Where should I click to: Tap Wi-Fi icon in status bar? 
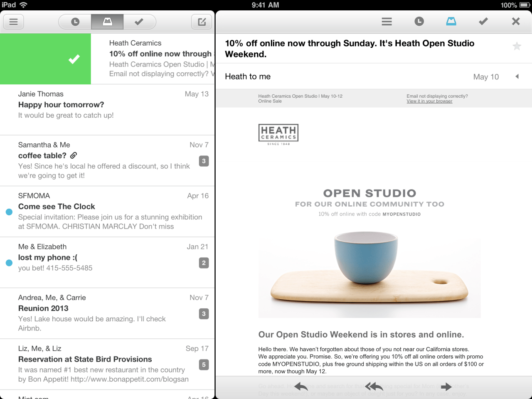point(24,5)
